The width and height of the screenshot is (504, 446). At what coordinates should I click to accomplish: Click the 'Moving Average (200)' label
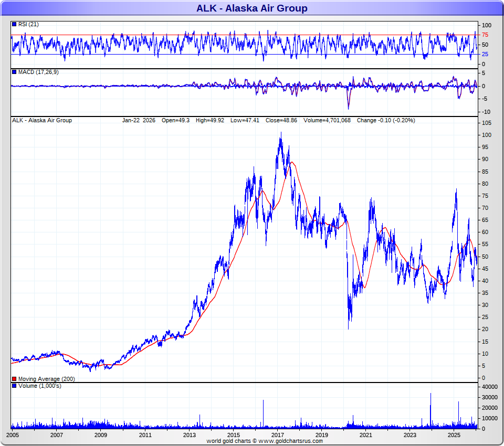46,379
